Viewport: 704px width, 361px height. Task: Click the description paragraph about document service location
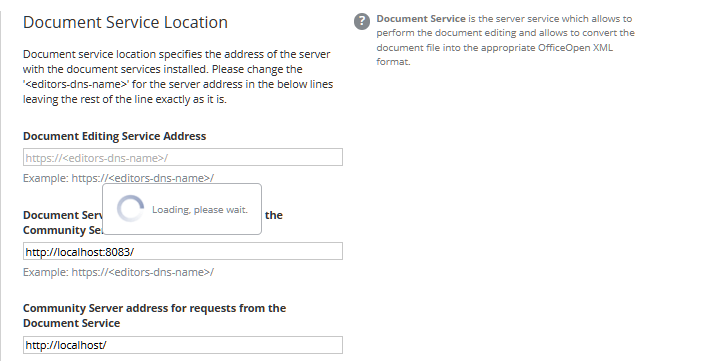point(178,77)
